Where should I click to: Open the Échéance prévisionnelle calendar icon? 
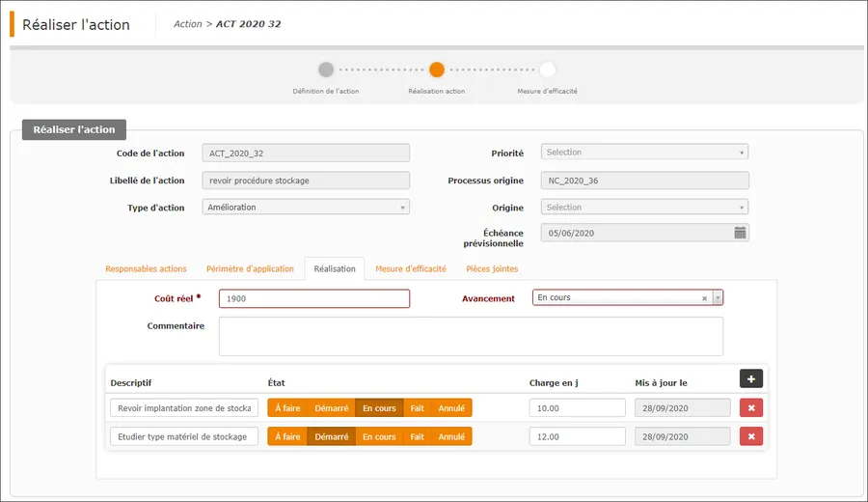click(740, 233)
